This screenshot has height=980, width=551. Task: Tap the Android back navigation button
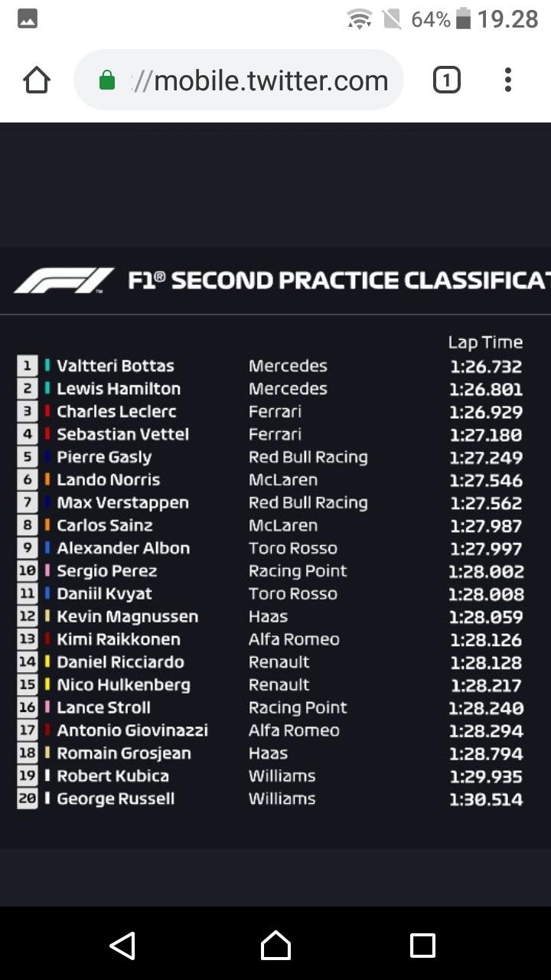(122, 946)
